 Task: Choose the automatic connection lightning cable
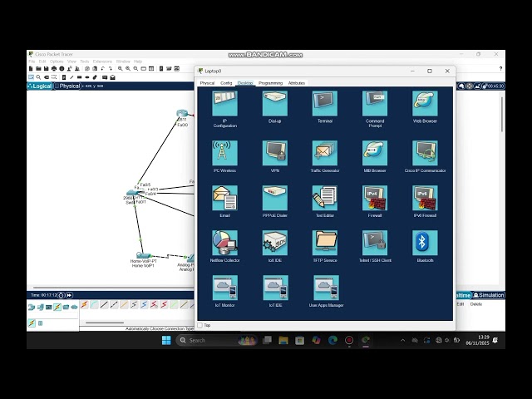(84, 305)
